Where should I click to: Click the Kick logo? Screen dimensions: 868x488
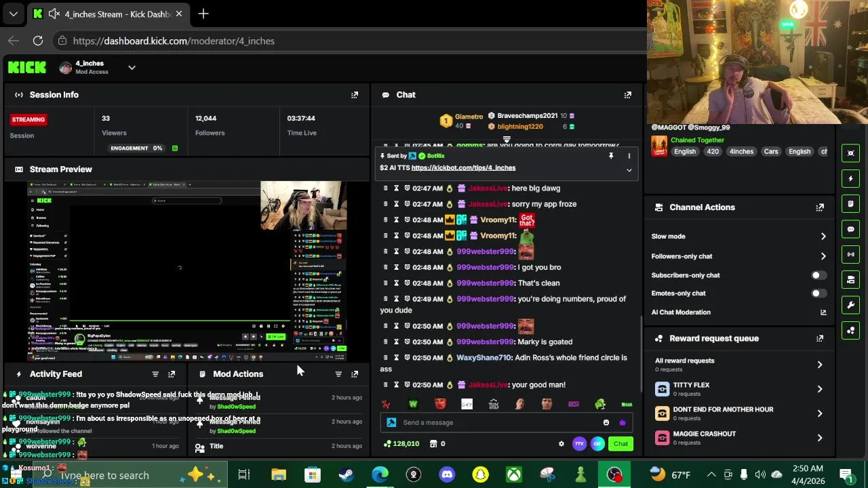(x=27, y=67)
